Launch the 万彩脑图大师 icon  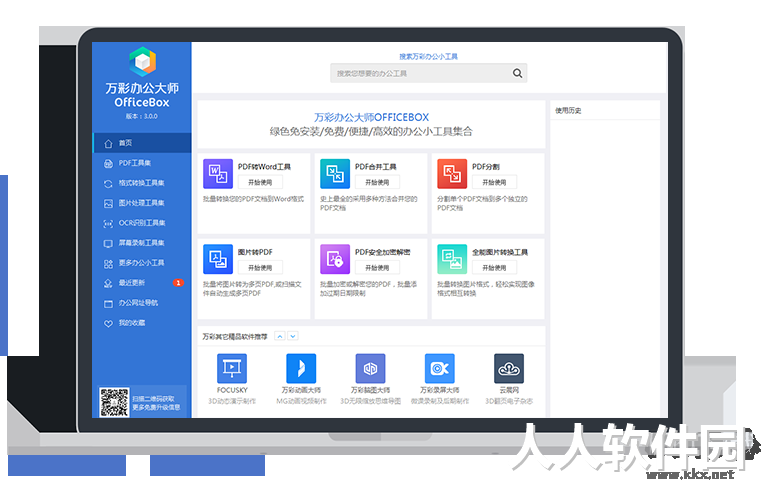tap(370, 368)
